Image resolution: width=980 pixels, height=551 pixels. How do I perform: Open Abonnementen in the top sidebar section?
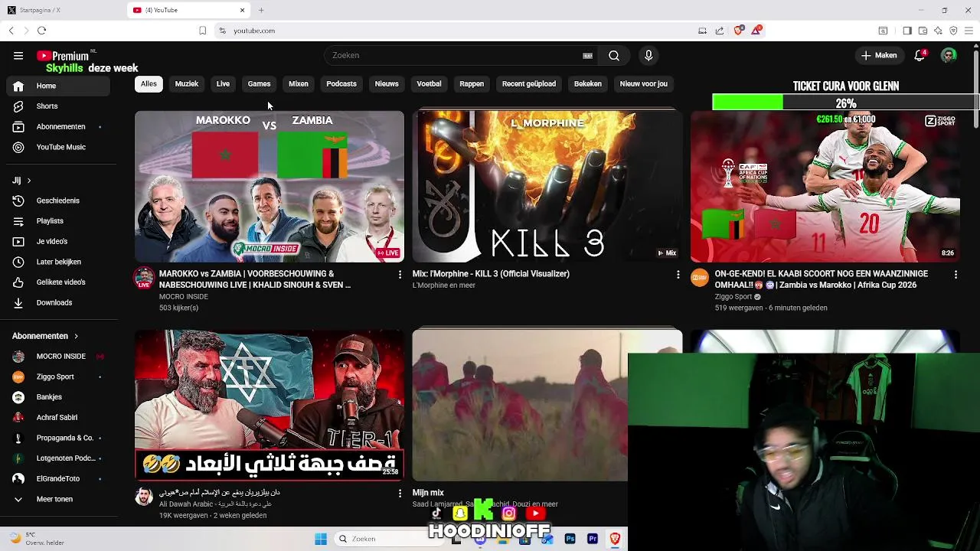60,127
